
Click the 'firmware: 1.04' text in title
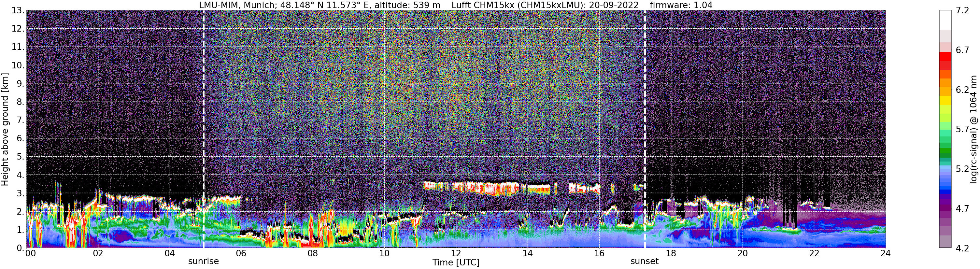681,5
